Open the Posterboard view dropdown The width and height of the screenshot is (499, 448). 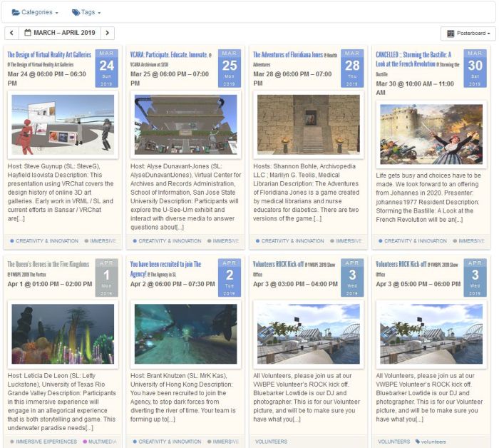click(468, 34)
